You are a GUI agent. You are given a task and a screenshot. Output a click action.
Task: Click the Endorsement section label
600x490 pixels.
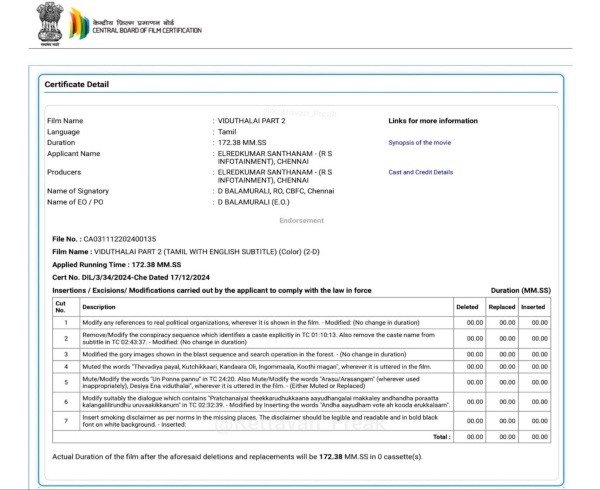(301, 220)
